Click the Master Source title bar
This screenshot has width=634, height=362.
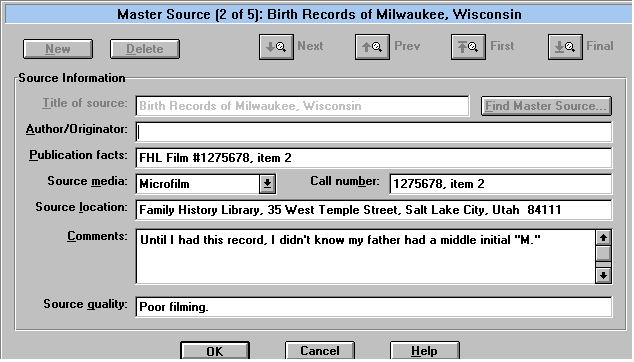click(x=319, y=15)
